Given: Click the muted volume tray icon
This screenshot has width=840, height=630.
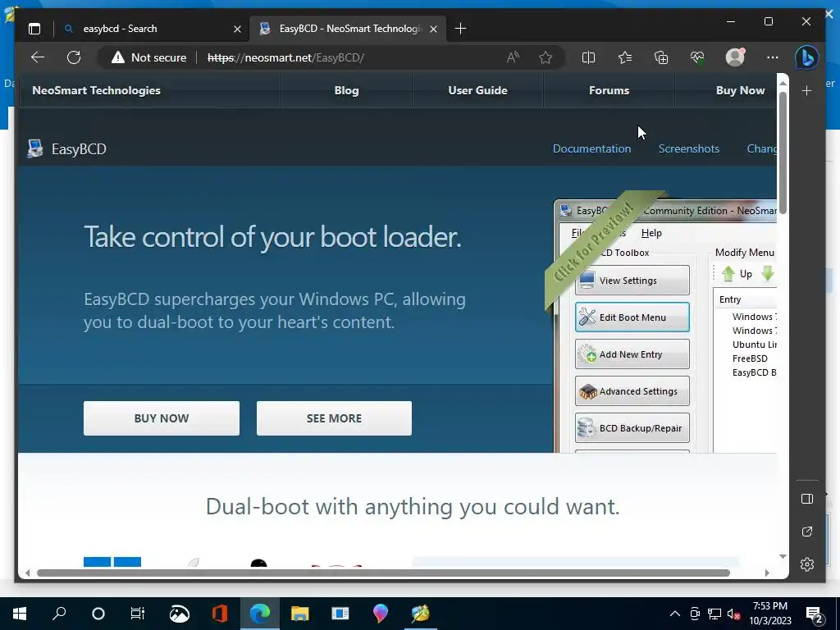Looking at the screenshot, I should pyautogui.click(x=733, y=614).
